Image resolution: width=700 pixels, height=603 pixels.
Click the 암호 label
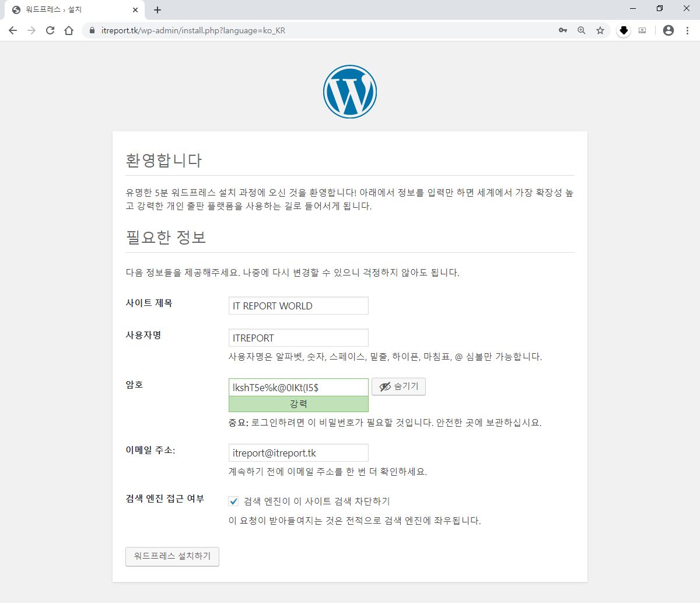134,385
